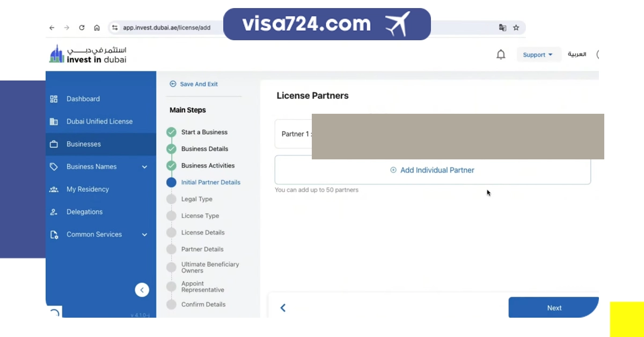
Task: Click the notification bell icon
Action: pos(501,55)
